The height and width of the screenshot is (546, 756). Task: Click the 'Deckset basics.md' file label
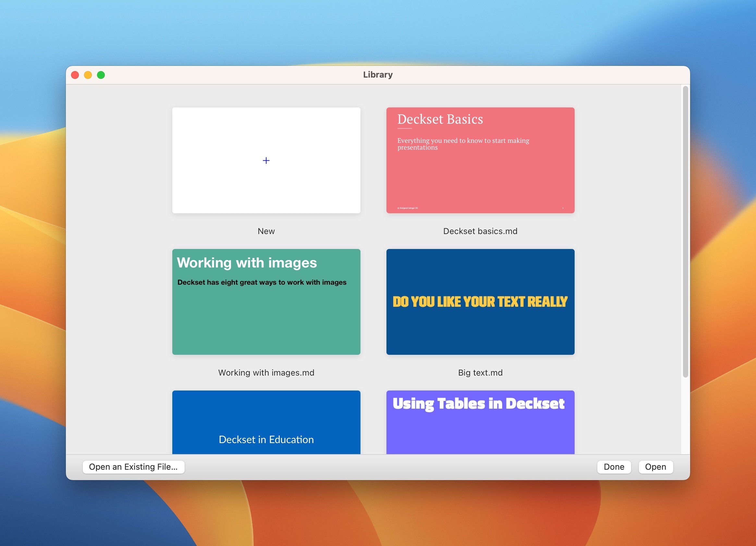tap(480, 231)
